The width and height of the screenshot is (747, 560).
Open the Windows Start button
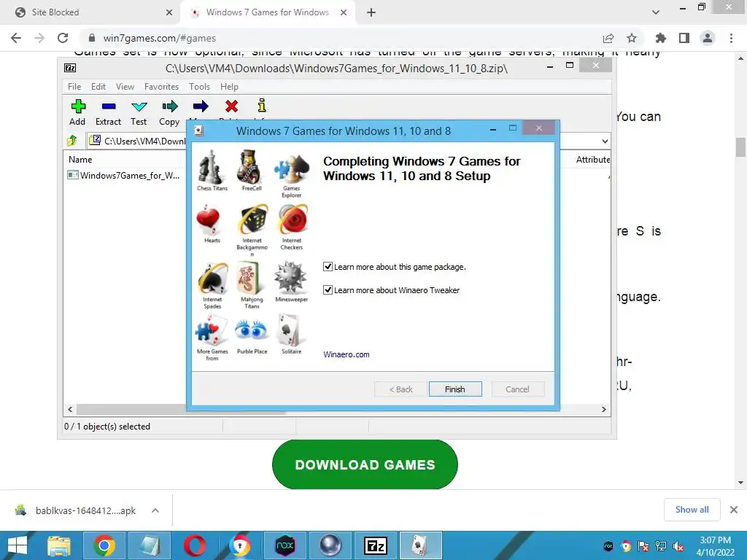coord(18,545)
